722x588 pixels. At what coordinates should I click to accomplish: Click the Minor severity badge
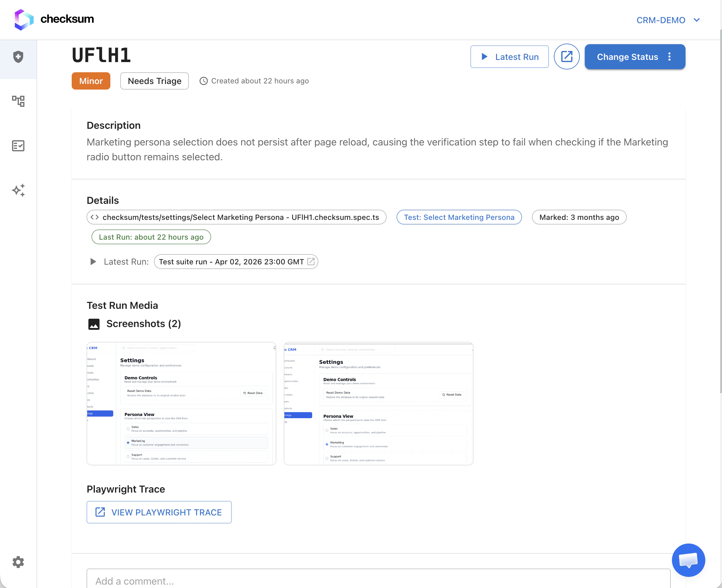click(91, 81)
